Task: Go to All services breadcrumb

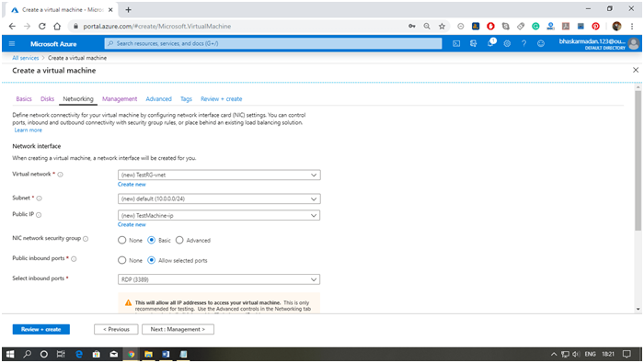Action: 26,58
